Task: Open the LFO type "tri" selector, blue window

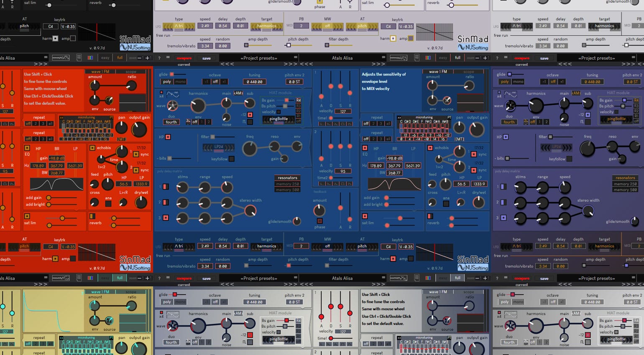Action: (179, 246)
